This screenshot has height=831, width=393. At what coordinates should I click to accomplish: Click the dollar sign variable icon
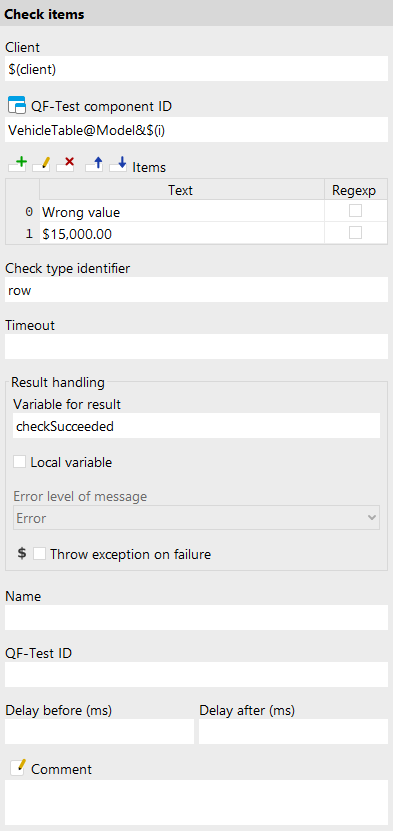tap(22, 554)
